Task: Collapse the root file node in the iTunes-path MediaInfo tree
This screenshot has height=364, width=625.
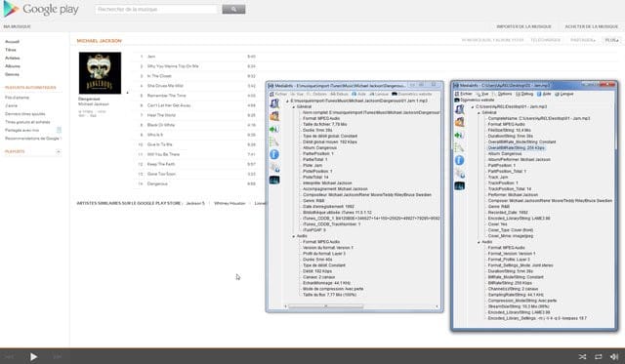Action: pos(287,101)
